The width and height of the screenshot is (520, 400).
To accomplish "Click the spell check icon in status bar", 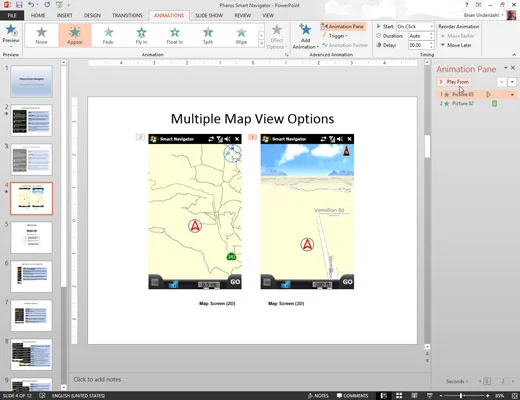I will pyautogui.click(x=42, y=395).
